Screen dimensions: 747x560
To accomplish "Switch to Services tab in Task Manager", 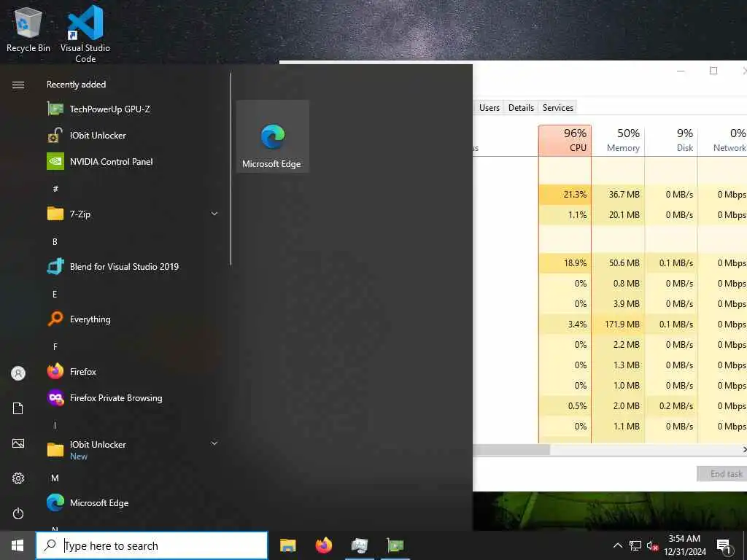I will pos(558,108).
